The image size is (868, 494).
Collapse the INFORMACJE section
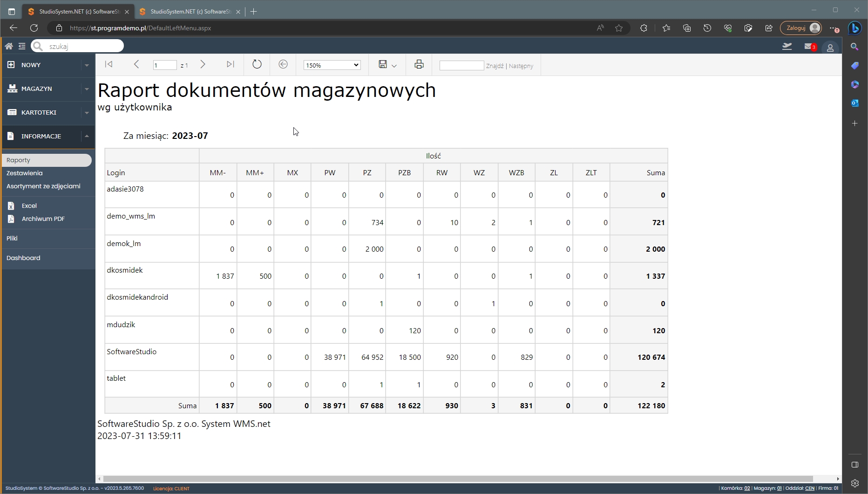pos(86,136)
